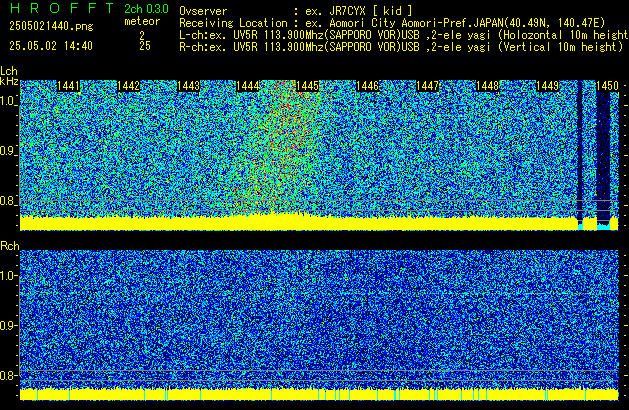Click the 1444 time marker

click(248, 86)
